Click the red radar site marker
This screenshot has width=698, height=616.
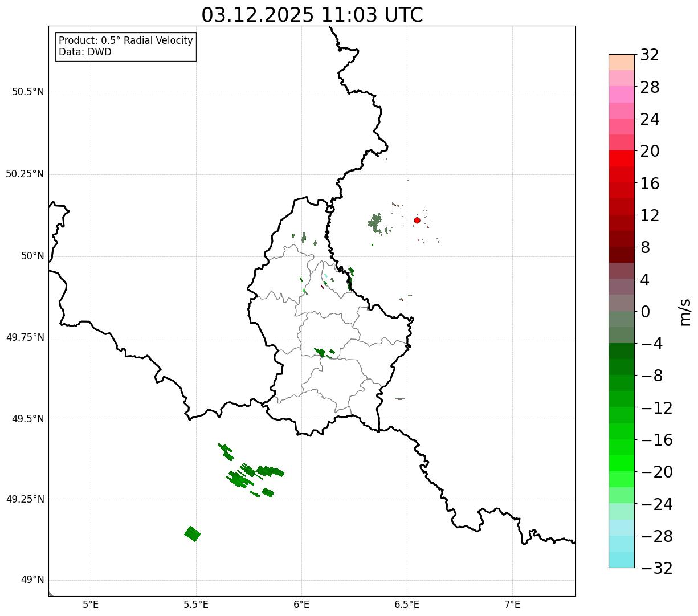417,220
